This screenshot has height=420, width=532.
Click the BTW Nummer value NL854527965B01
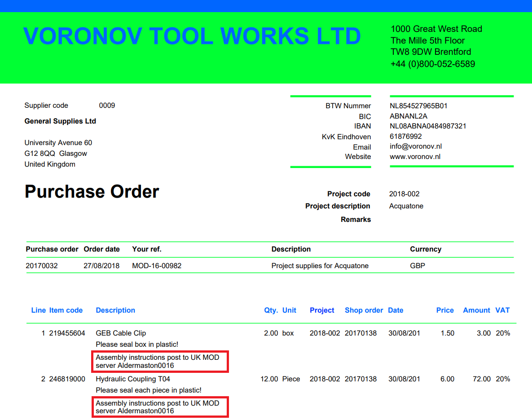[x=418, y=106]
